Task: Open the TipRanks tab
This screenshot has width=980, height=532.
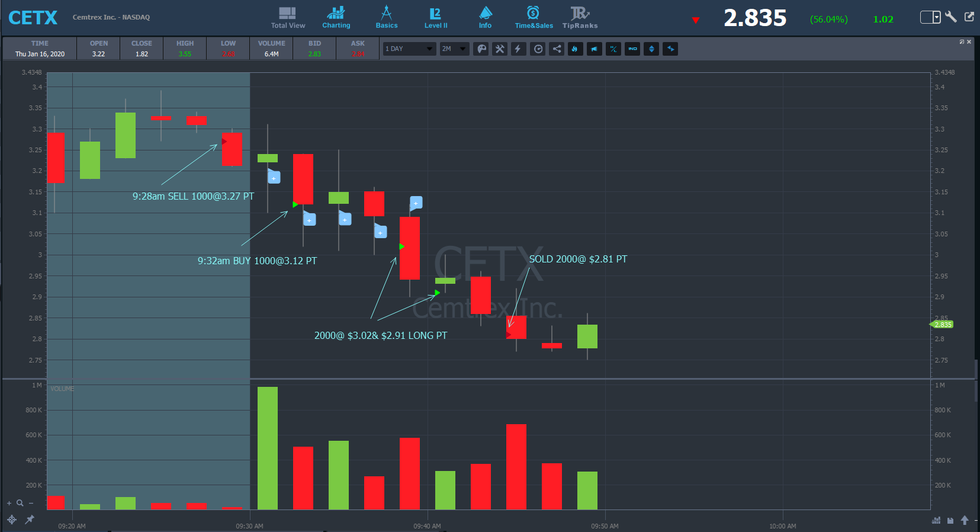Action: pyautogui.click(x=580, y=17)
